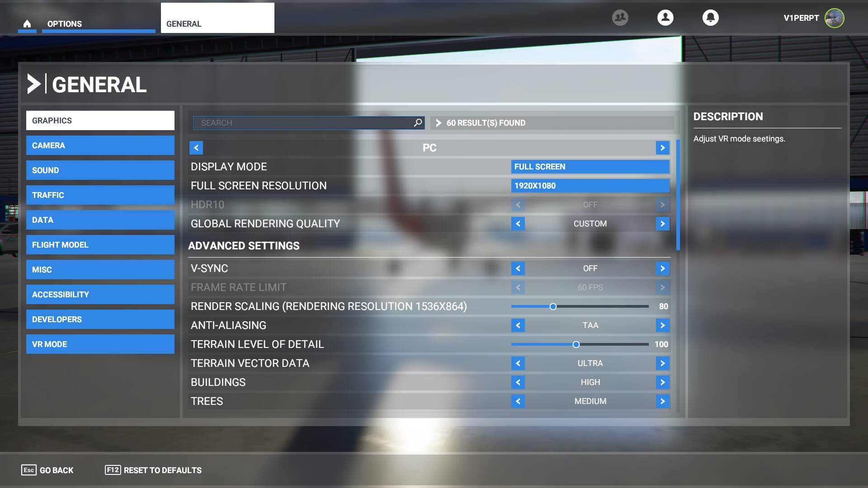The height and width of the screenshot is (488, 868).
Task: Open the Accessibility settings category
Action: (100, 295)
